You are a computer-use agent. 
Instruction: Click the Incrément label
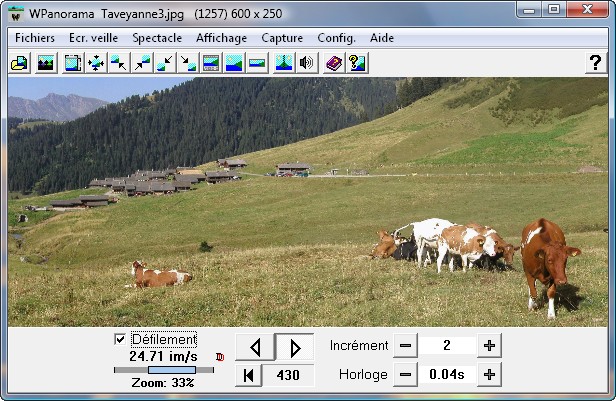click(x=358, y=346)
